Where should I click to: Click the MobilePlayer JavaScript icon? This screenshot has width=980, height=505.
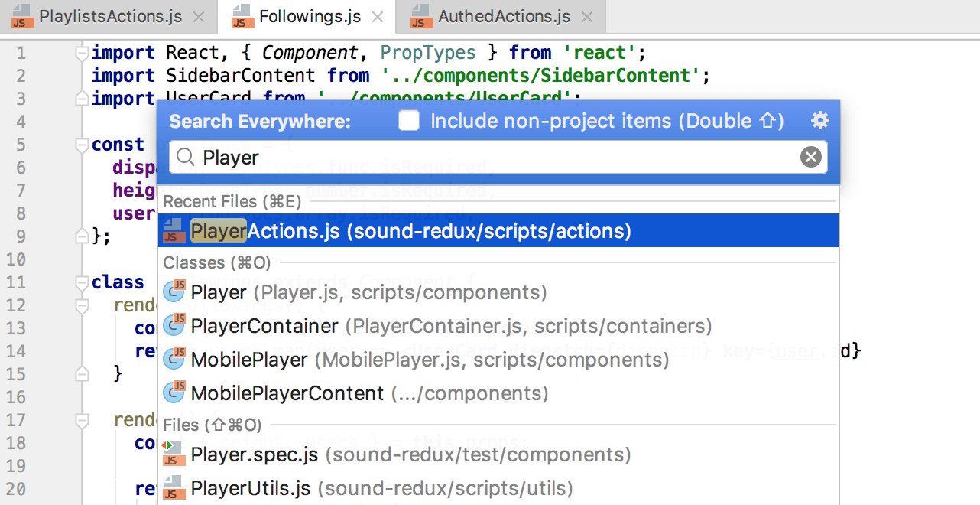tap(174, 359)
